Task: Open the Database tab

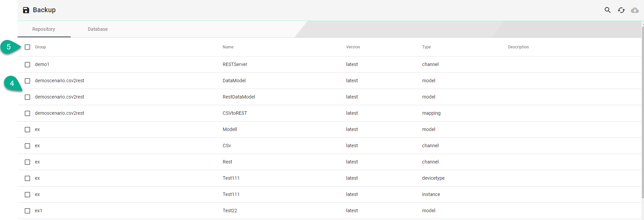Action: tap(98, 29)
